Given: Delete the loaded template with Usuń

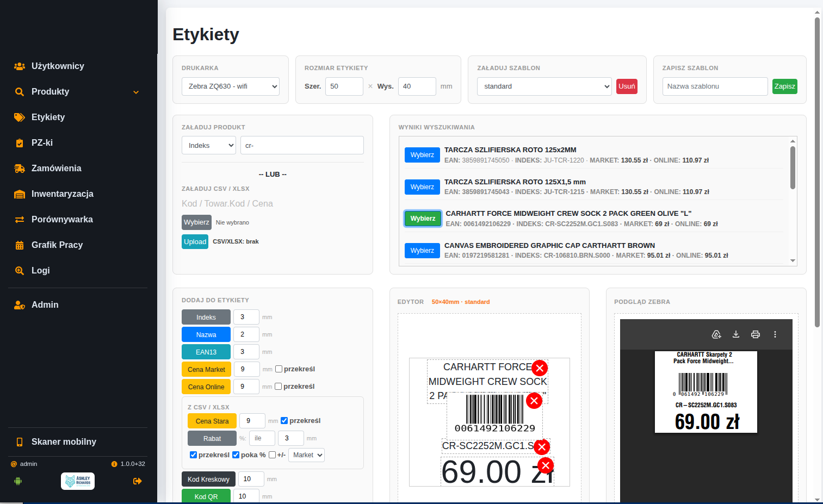Looking at the screenshot, I should click(x=627, y=86).
